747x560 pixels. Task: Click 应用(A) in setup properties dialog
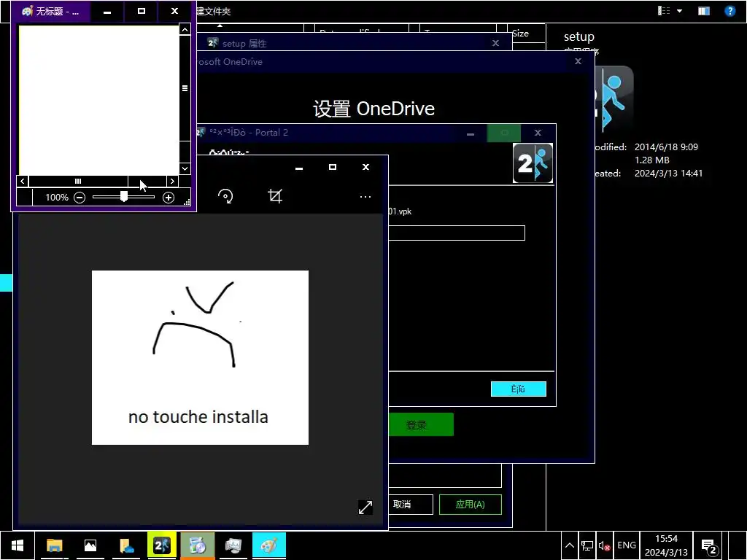tap(471, 505)
